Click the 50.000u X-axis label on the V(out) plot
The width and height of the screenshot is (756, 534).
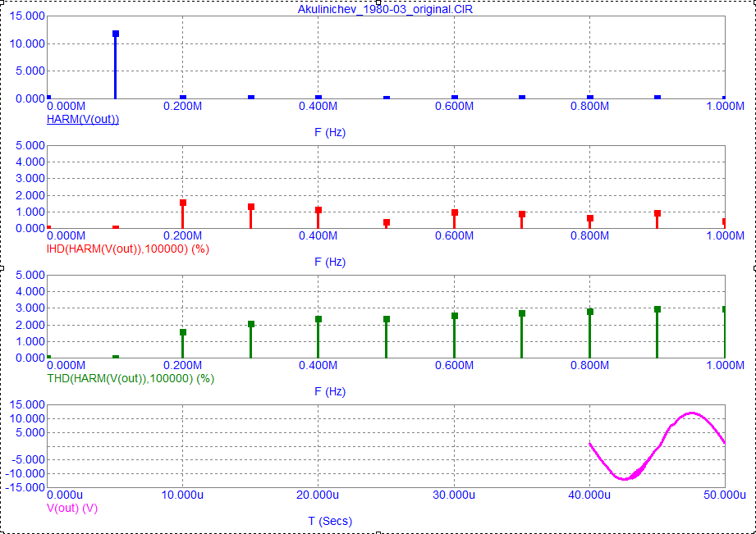725,495
